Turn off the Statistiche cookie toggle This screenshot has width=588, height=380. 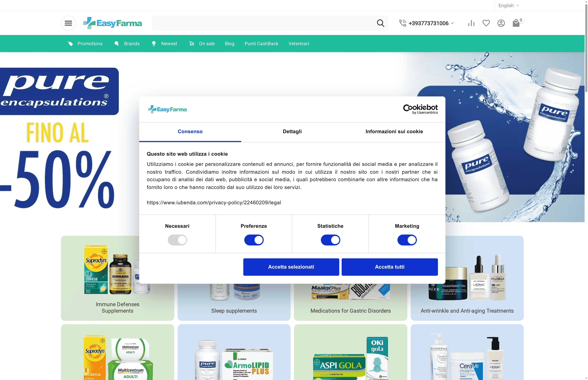[330, 240]
